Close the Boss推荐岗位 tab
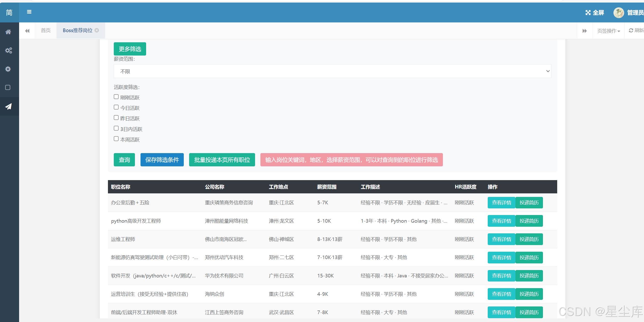 click(x=97, y=30)
